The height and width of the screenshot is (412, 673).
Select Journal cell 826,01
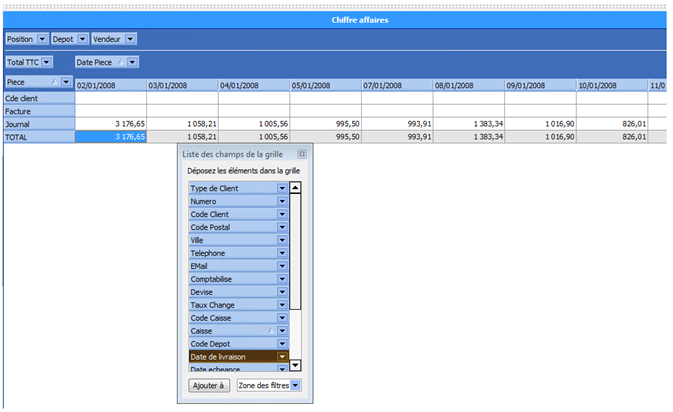pos(612,124)
